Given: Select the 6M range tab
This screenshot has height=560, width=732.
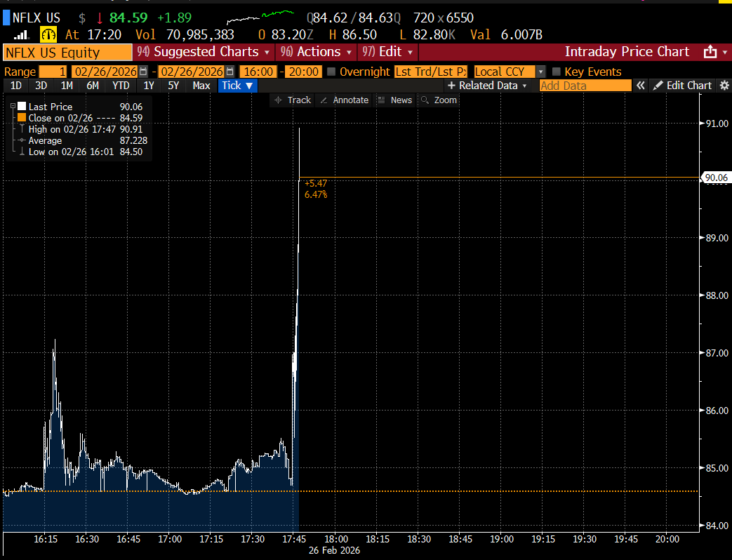Looking at the screenshot, I should point(93,86).
